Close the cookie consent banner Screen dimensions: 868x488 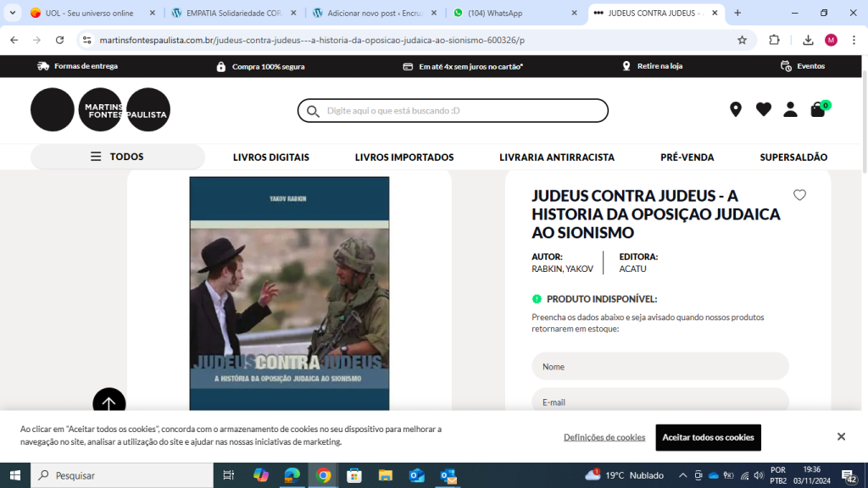pyautogui.click(x=841, y=437)
